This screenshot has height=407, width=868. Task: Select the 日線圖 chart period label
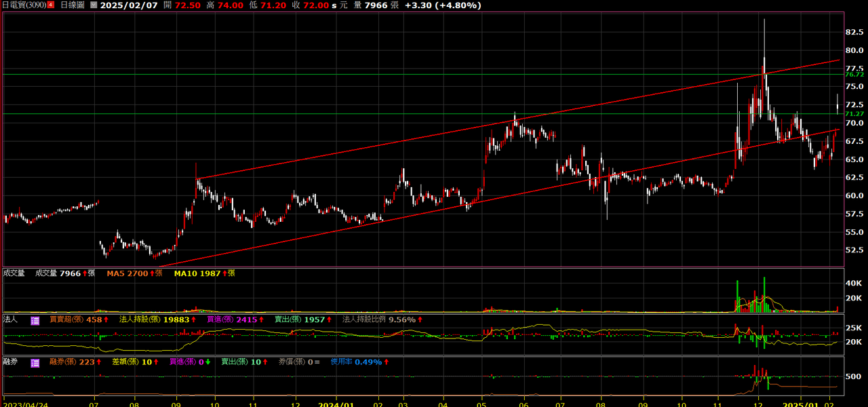coord(73,5)
